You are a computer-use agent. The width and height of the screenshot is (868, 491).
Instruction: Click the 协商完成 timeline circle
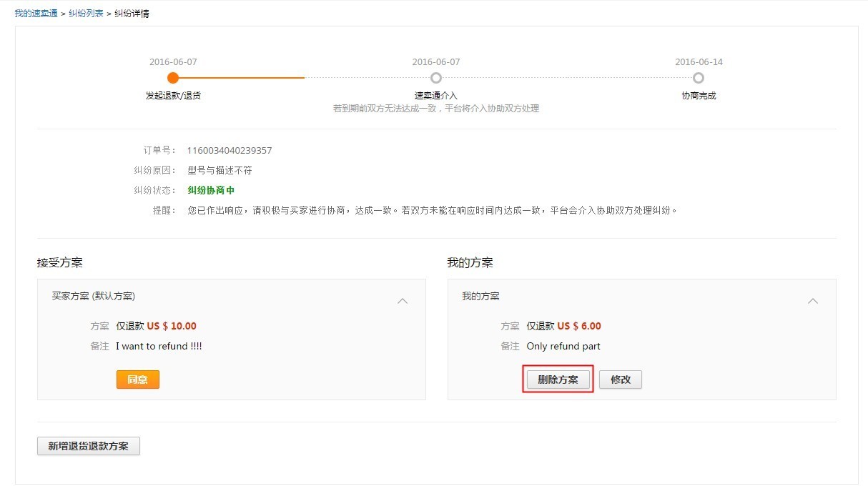point(699,77)
